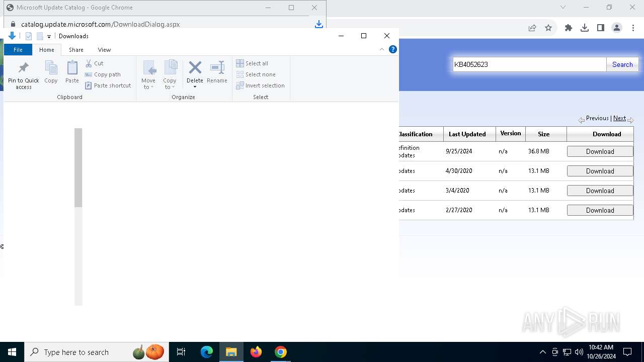
Task: Open the Move to dropdown
Action: [x=148, y=75]
